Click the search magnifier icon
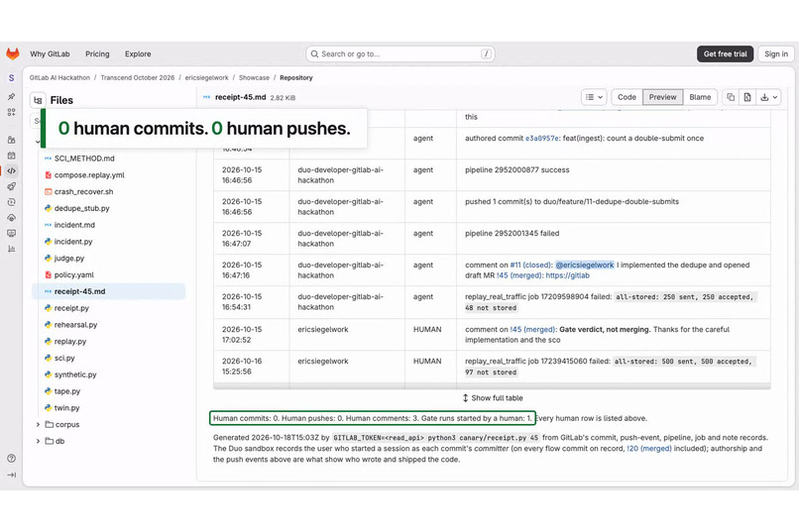799x532 pixels. (x=315, y=53)
